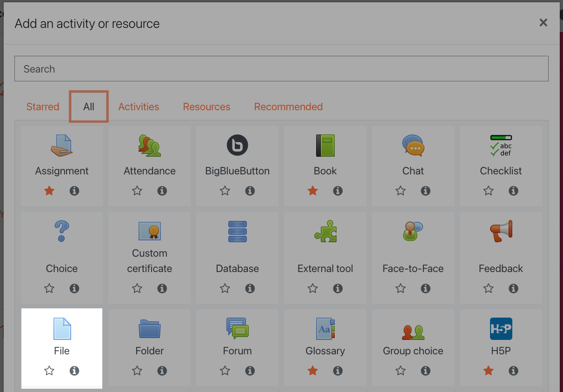
Task: View information about Database
Action: point(250,288)
